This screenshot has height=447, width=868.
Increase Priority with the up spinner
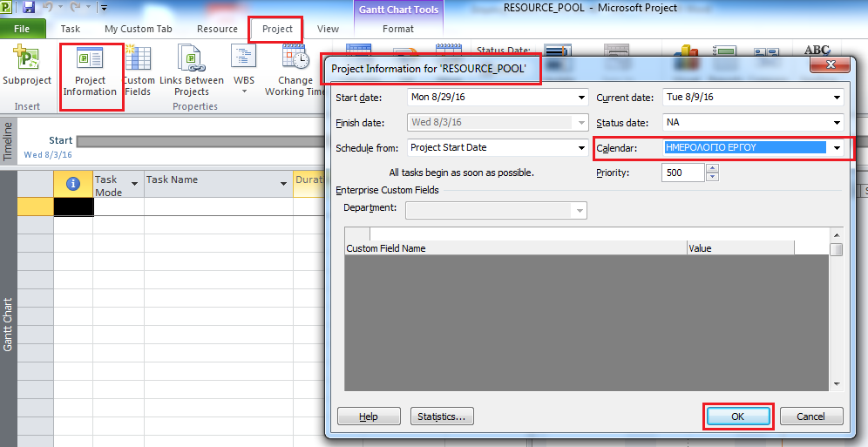[713, 169]
